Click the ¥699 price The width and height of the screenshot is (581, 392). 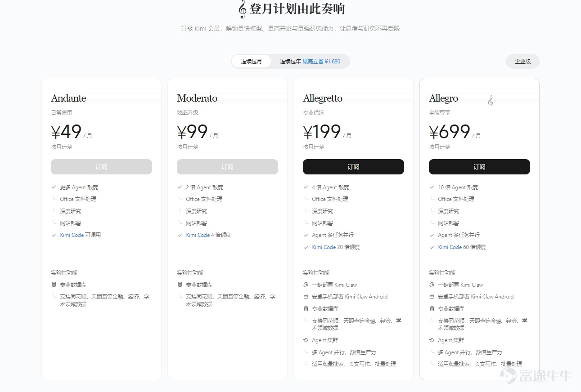tap(450, 132)
